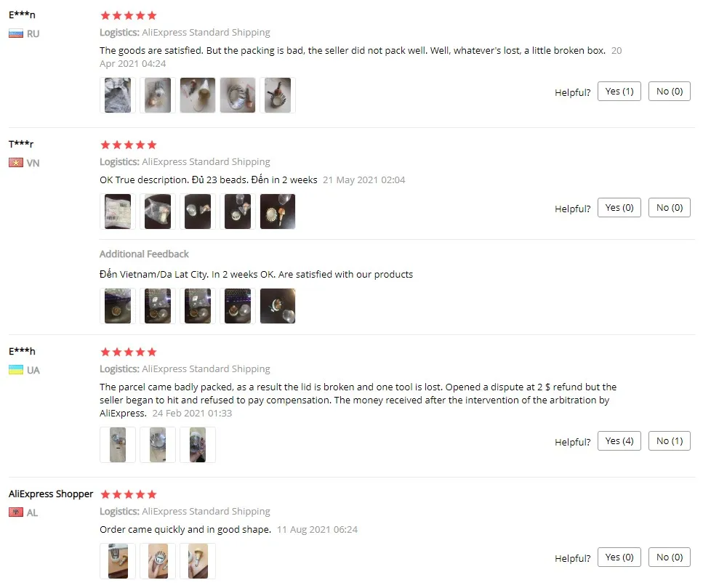This screenshot has height=588, width=703.
Task: Open first photo in AliExpress Shopper's review
Action: point(118,561)
